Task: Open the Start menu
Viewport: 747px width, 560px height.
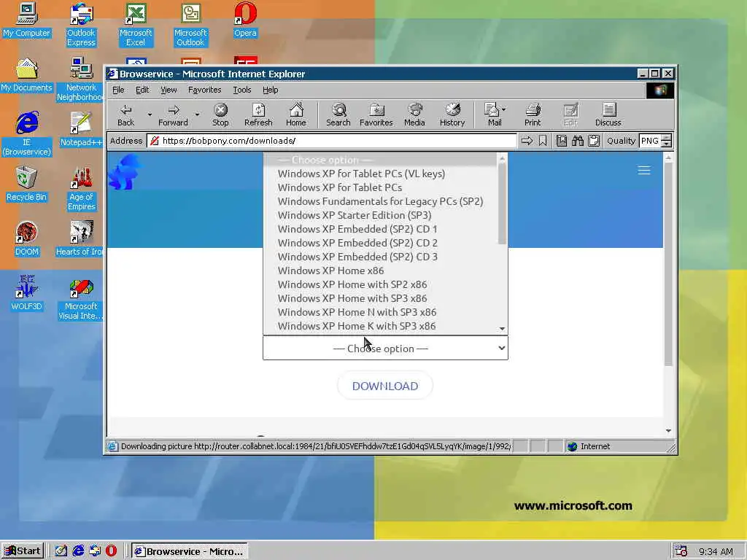Action: [x=23, y=551]
